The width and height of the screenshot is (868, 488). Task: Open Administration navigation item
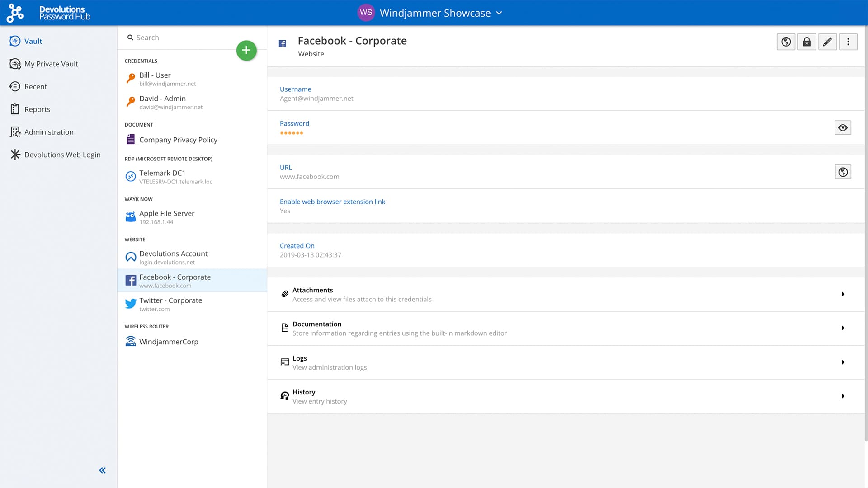click(x=48, y=132)
